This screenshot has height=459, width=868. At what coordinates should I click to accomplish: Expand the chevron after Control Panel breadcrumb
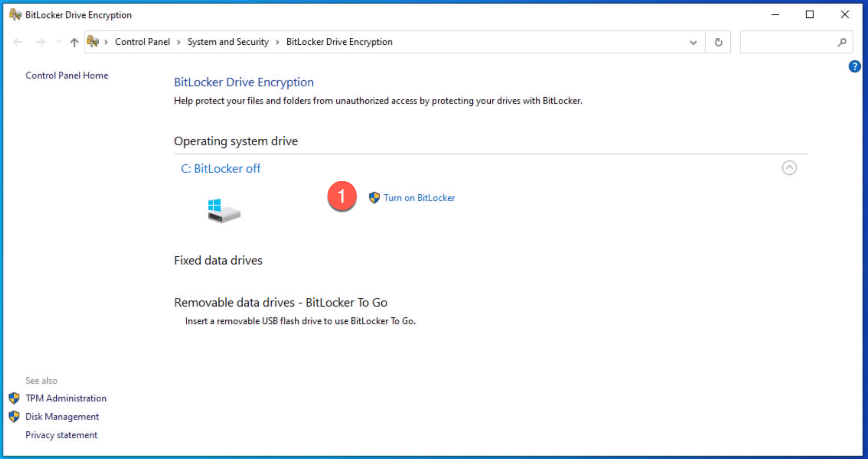coord(179,42)
